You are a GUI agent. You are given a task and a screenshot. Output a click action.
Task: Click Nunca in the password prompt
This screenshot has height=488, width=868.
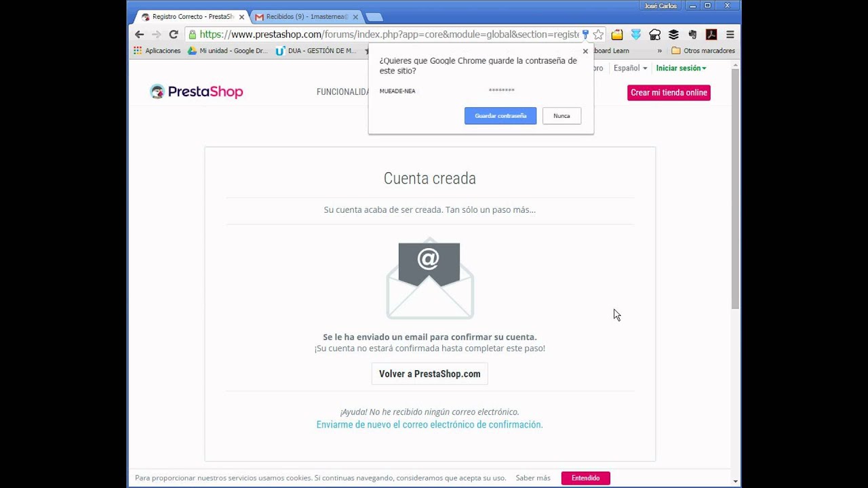(561, 116)
